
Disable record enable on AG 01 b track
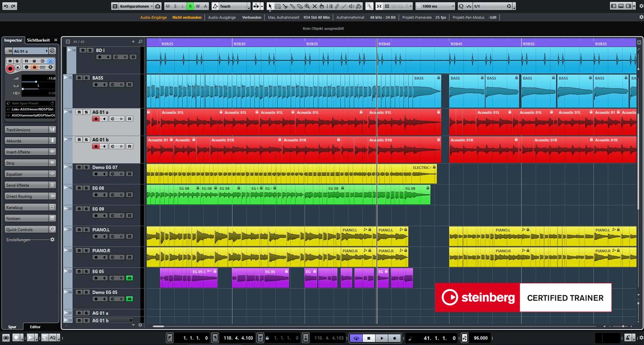pyautogui.click(x=96, y=146)
